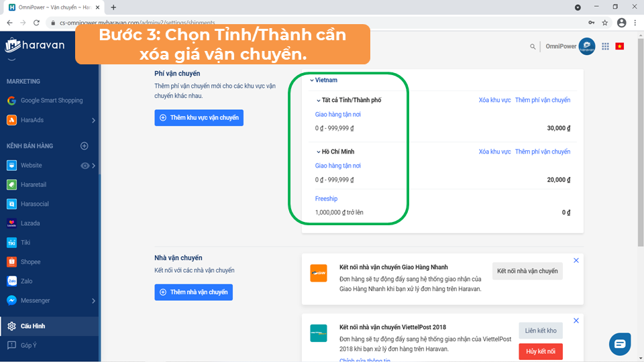Click the Liên kết kho button

[x=541, y=330]
